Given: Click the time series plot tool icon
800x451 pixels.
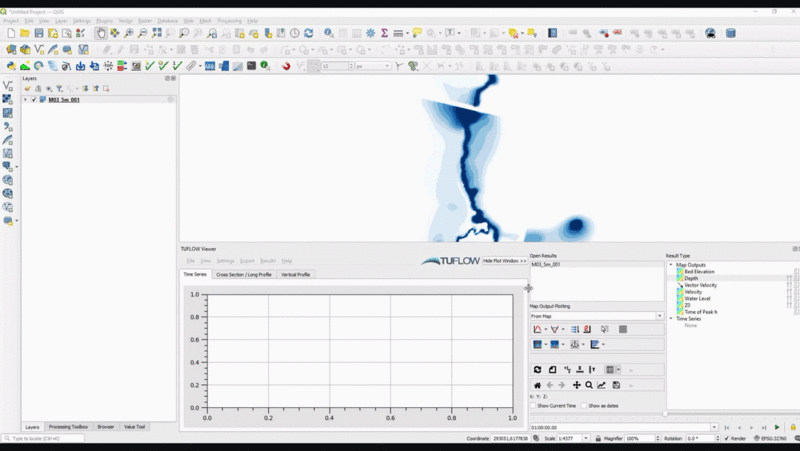Looking at the screenshot, I should pos(537,329).
